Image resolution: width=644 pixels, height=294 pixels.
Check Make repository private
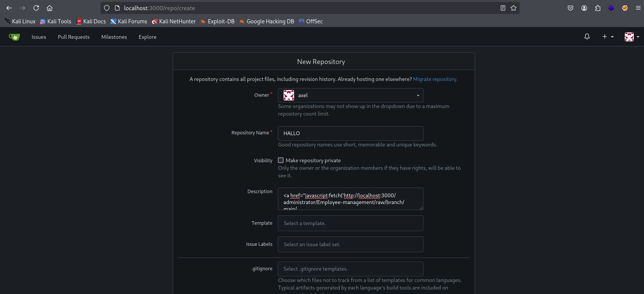coord(281,160)
